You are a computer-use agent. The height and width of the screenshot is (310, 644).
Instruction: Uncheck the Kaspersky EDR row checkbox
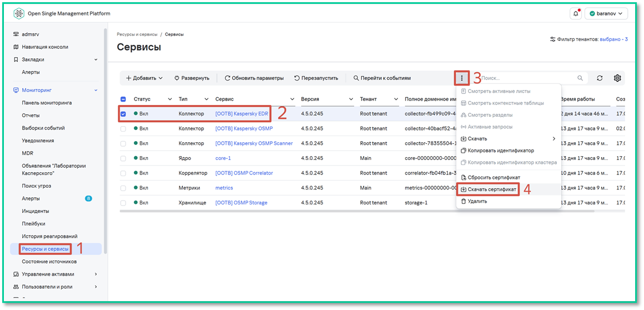[x=123, y=114]
